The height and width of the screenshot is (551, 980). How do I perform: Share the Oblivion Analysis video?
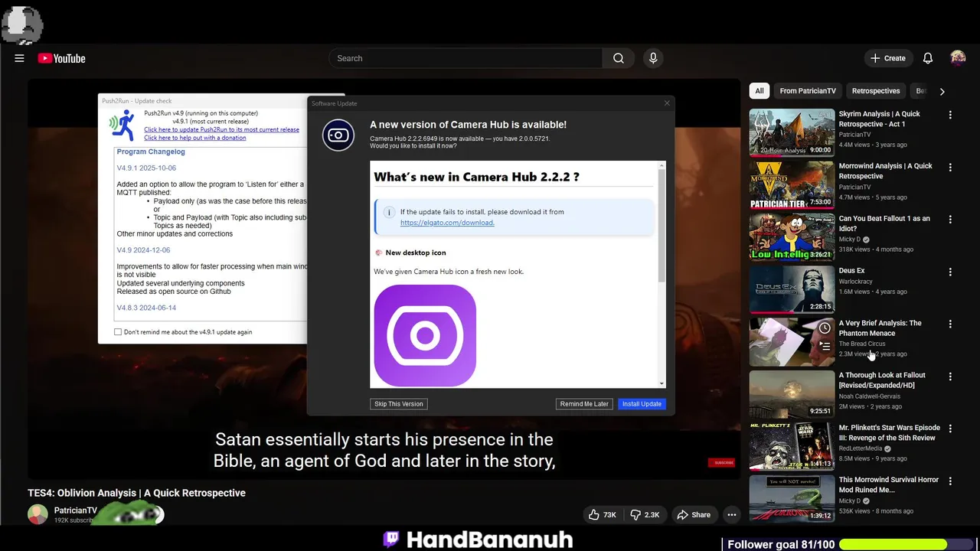coord(694,515)
